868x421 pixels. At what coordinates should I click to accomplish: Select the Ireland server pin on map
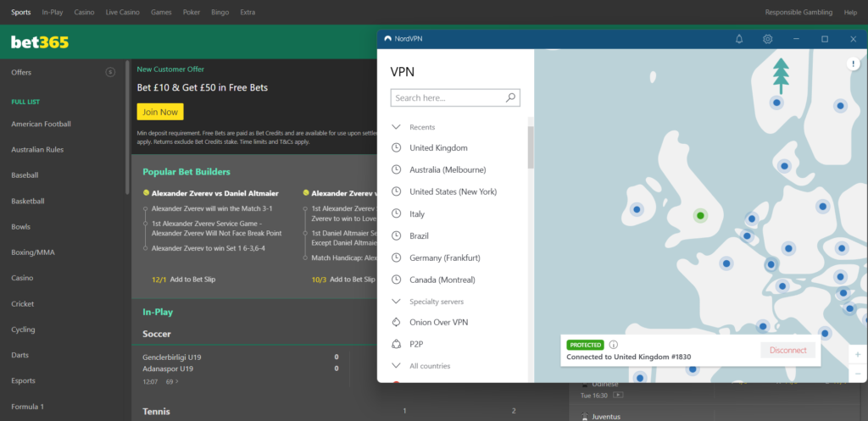[637, 209]
